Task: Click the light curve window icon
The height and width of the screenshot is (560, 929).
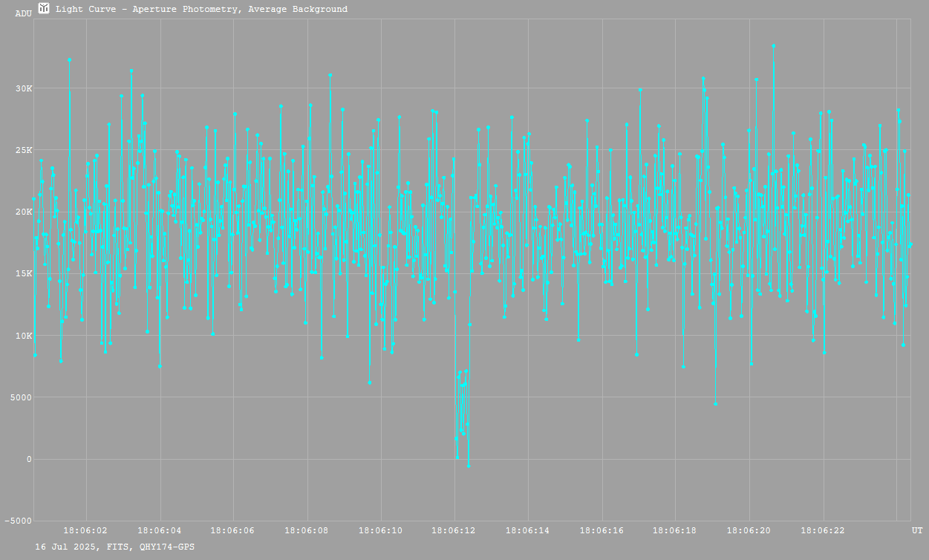Action: coord(44,9)
